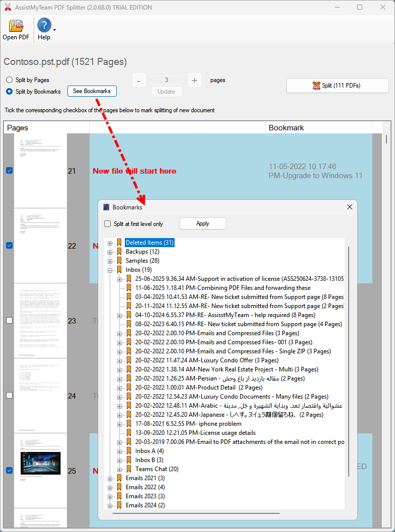
Task: Enable Split at first level only checkbox
Action: click(x=107, y=224)
